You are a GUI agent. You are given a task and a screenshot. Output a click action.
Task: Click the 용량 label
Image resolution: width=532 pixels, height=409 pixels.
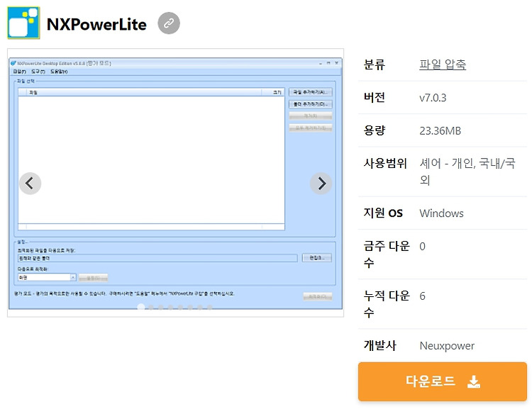[x=375, y=130]
